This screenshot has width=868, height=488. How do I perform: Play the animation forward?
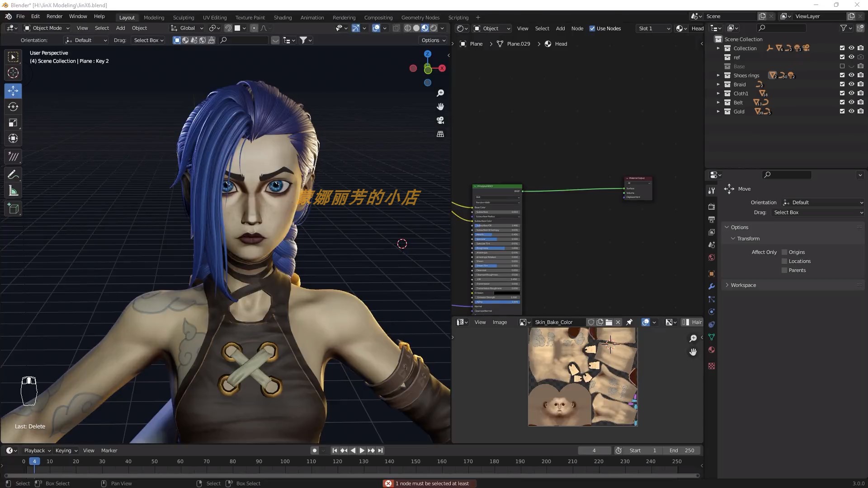pyautogui.click(x=362, y=450)
